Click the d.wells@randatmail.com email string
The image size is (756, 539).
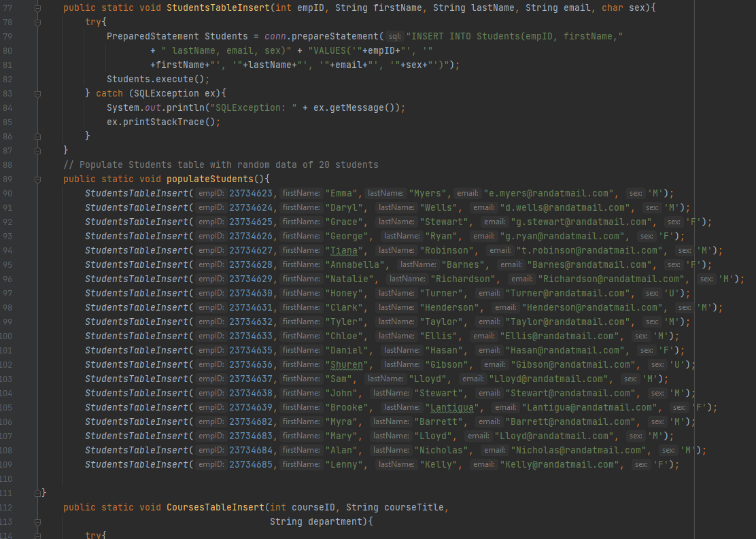[x=565, y=208]
